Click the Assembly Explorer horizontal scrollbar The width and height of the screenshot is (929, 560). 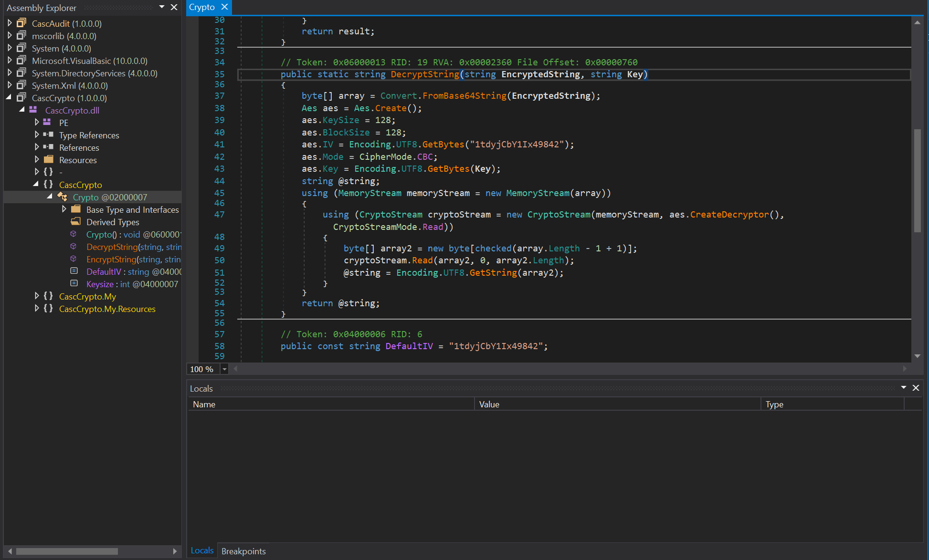[x=67, y=551]
